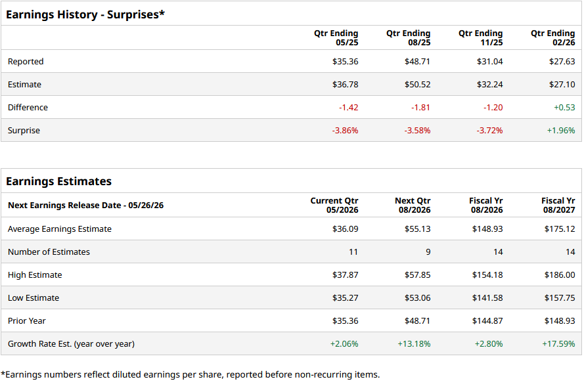
Task: Select Qtr Ending 05/25 column header
Action: [x=336, y=38]
